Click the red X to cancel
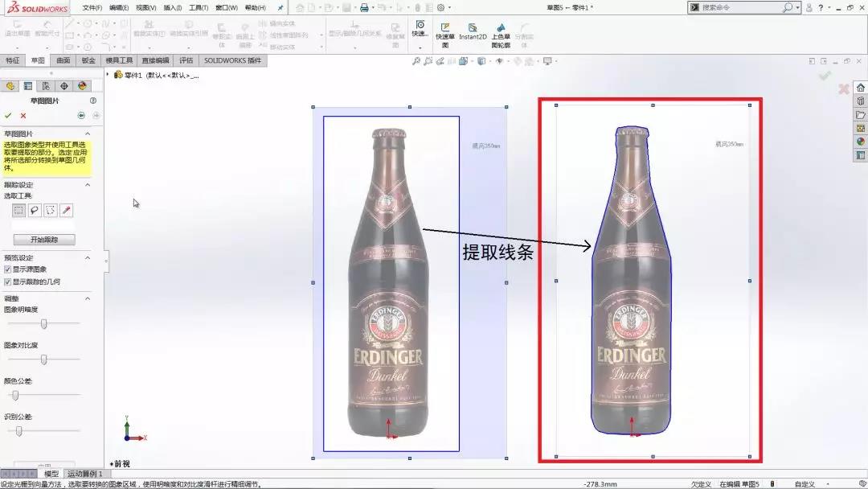 [23, 116]
